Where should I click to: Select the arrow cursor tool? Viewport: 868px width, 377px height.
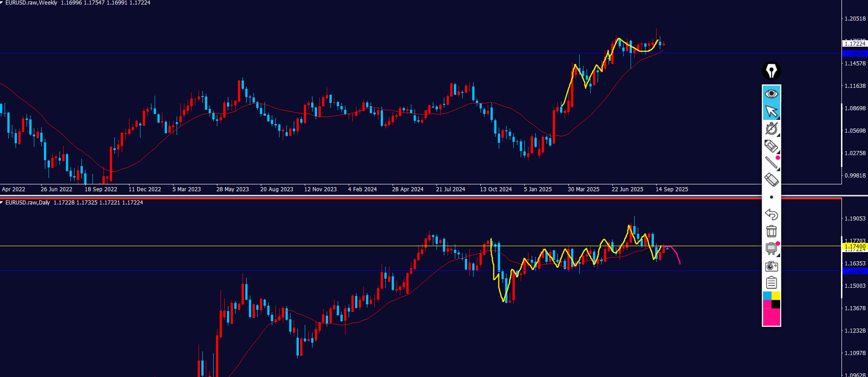[x=771, y=111]
